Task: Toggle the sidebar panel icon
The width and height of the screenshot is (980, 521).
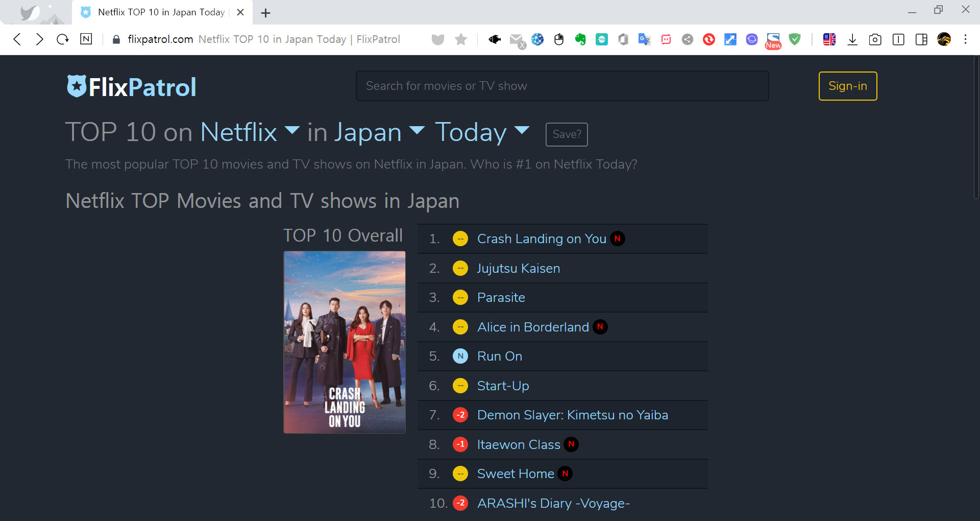Action: (898, 39)
